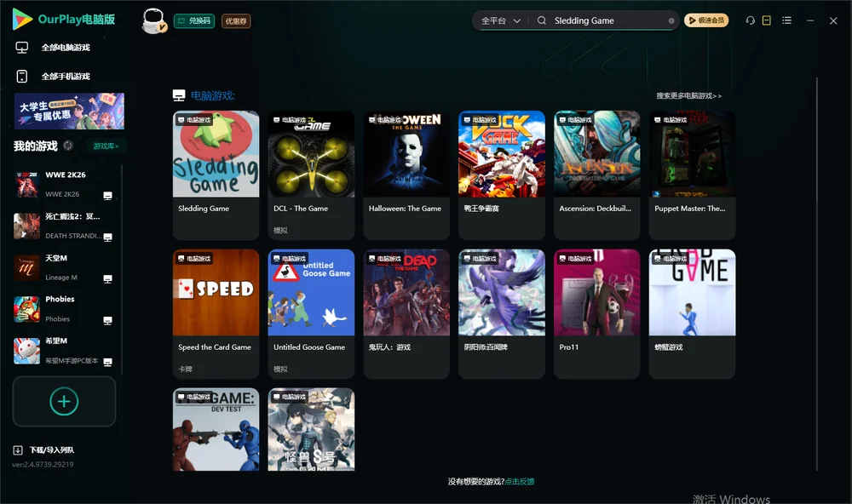Open customer service headset icon
The image size is (852, 504).
click(x=751, y=20)
